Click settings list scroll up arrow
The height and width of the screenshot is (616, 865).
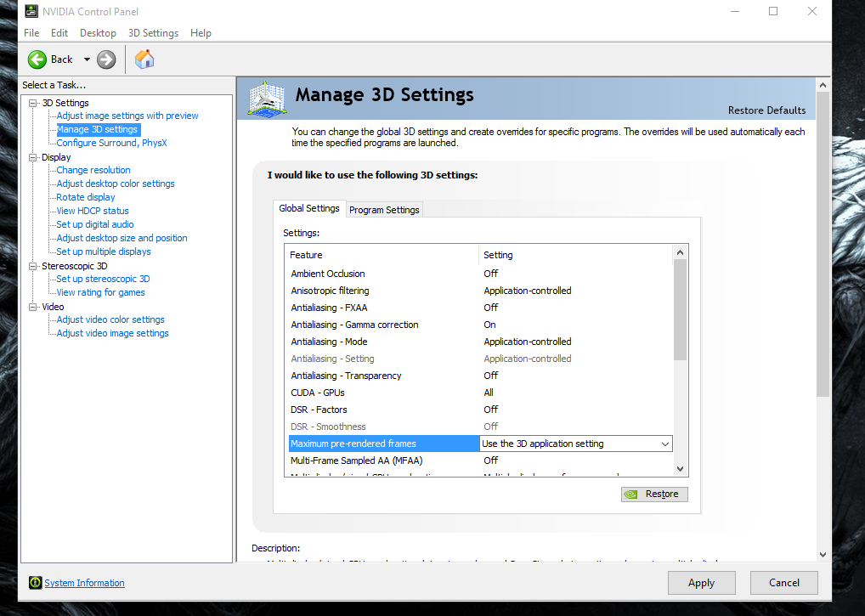[681, 252]
